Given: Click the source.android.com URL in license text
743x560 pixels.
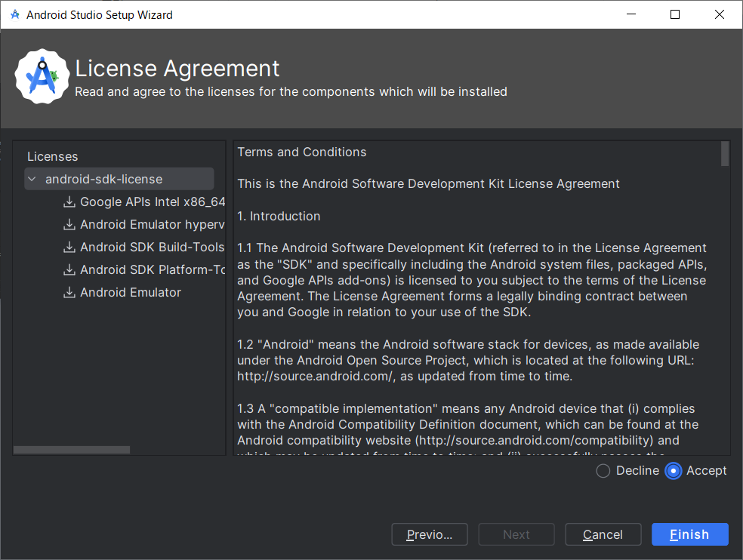Looking at the screenshot, I should pos(312,376).
